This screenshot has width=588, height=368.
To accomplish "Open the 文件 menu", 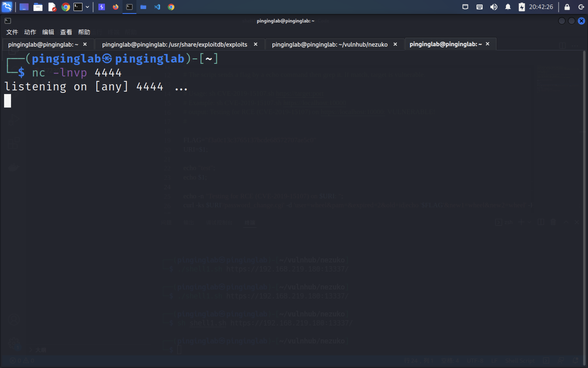I will pos(12,32).
